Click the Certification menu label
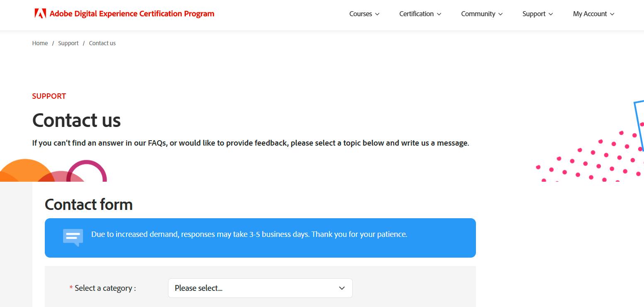644x307 pixels. click(416, 14)
